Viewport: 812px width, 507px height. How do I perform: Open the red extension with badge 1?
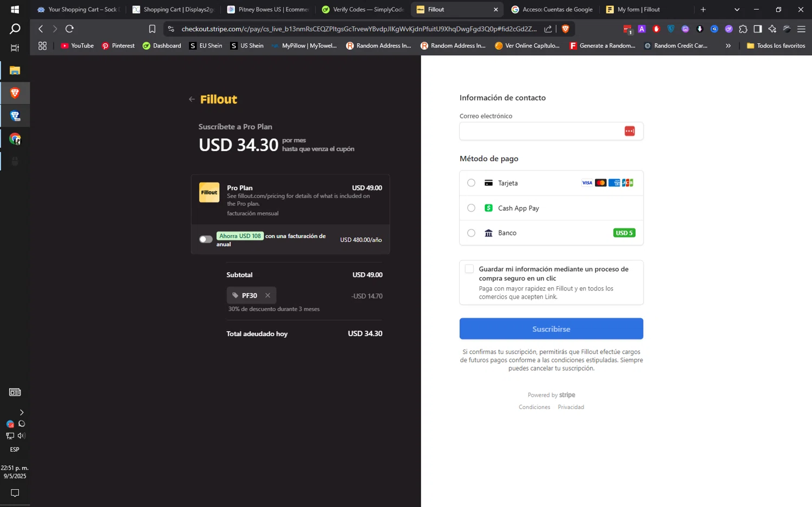[627, 29]
